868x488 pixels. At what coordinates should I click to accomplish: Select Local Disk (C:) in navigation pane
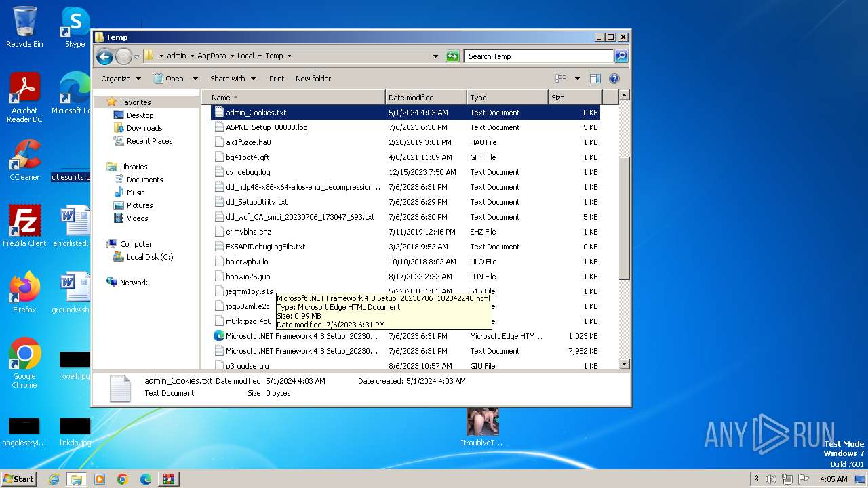point(149,257)
